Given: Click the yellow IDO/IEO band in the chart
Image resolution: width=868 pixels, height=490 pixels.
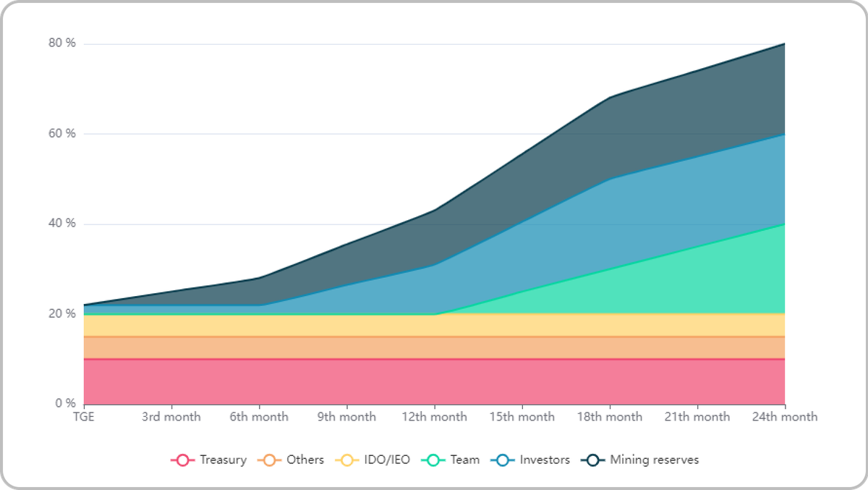Looking at the screenshot, I should tap(434, 325).
